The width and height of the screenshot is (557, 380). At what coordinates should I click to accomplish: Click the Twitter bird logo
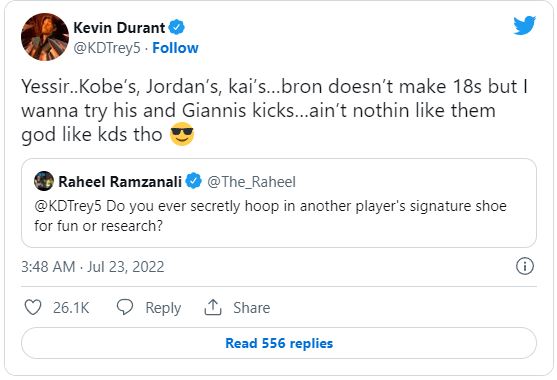click(524, 25)
